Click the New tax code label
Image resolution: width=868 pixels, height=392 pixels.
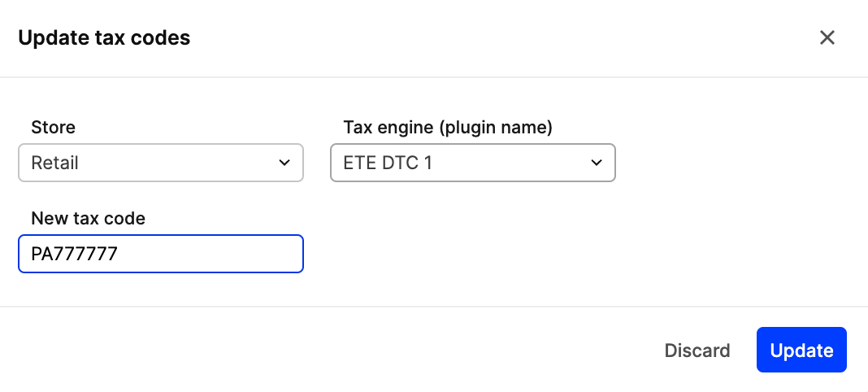[x=88, y=218]
